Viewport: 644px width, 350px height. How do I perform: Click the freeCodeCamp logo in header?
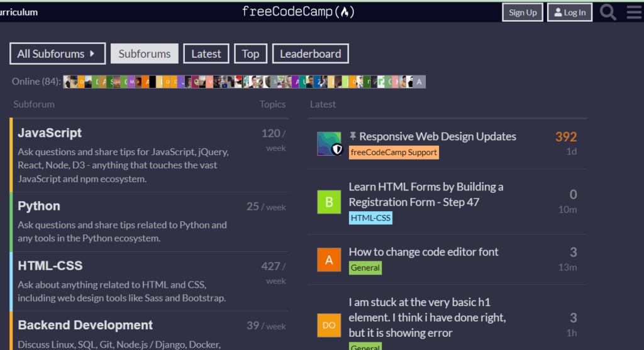pyautogui.click(x=298, y=12)
